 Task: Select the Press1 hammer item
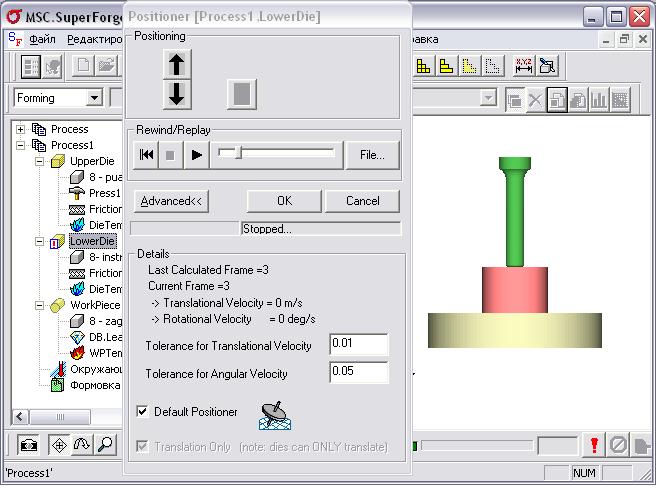tap(104, 193)
